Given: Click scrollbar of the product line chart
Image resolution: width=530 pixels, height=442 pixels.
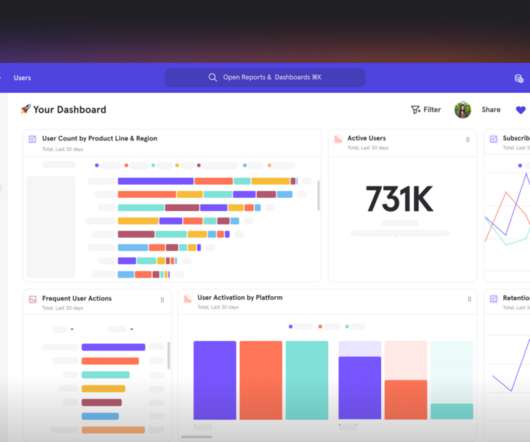Looking at the screenshot, I should 318,195.
